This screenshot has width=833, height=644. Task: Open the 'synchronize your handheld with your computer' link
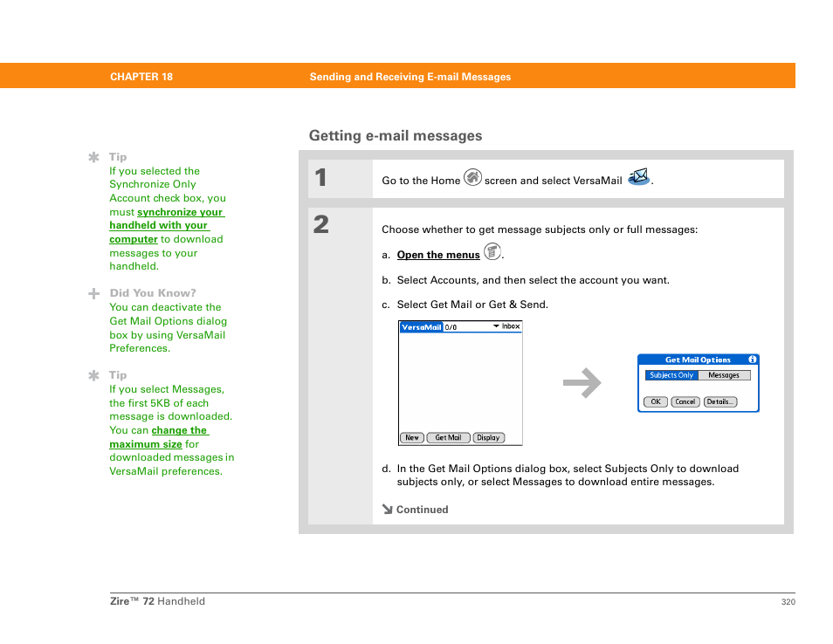pos(166,226)
